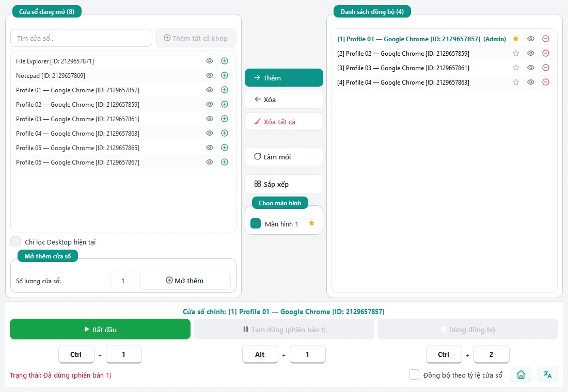Show Profile 04 window in open list

pyautogui.click(x=210, y=133)
